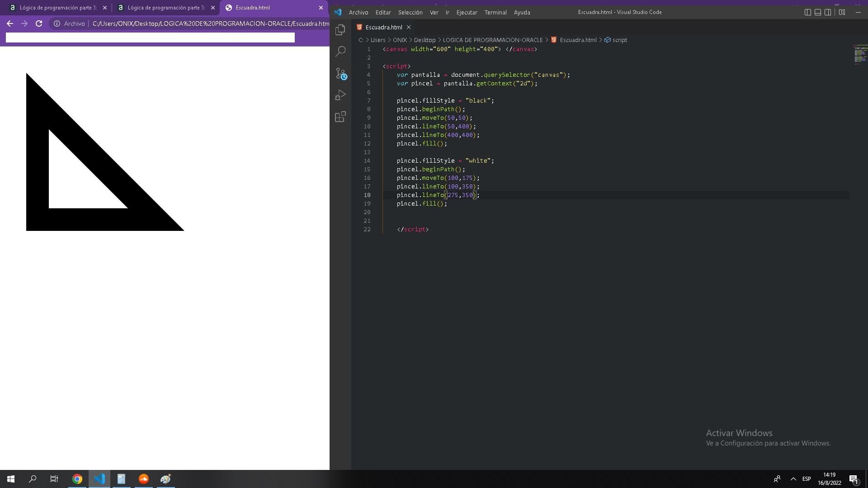The width and height of the screenshot is (868, 488).
Task: Open the Selección menu
Action: click(x=410, y=12)
